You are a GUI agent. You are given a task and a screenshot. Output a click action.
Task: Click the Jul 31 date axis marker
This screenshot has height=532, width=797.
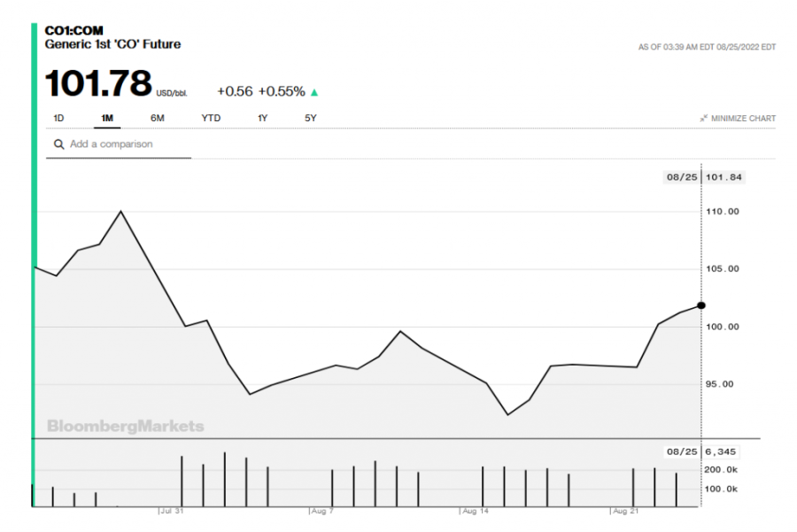pyautogui.click(x=172, y=512)
